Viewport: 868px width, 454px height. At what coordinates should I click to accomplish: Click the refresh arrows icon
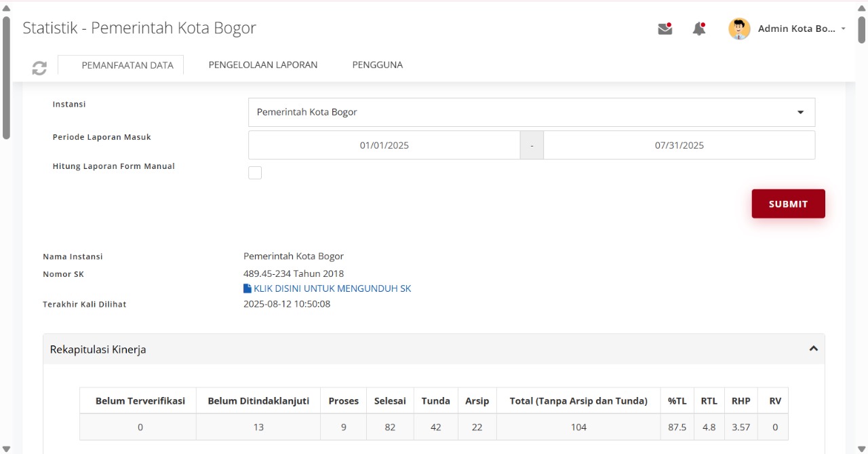tap(39, 68)
